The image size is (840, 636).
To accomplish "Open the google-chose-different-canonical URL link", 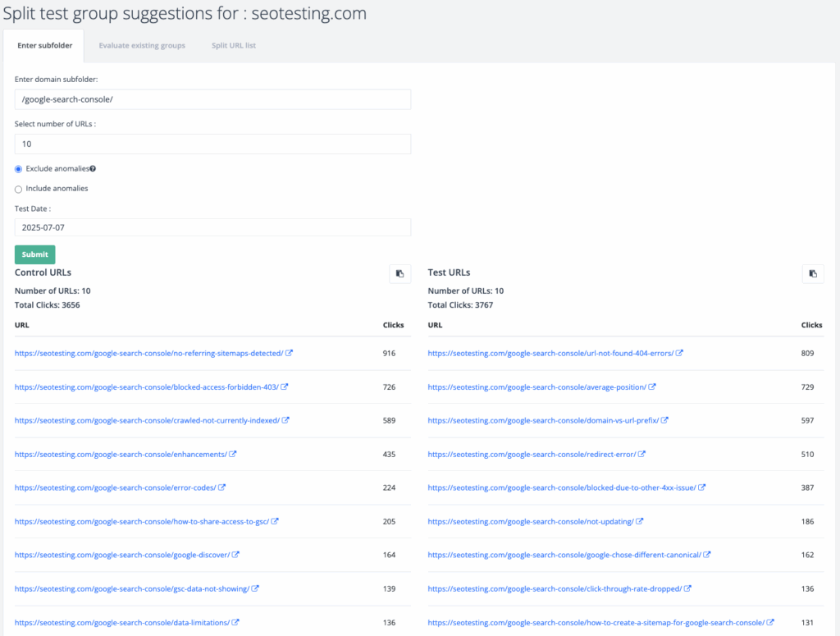I will [564, 555].
